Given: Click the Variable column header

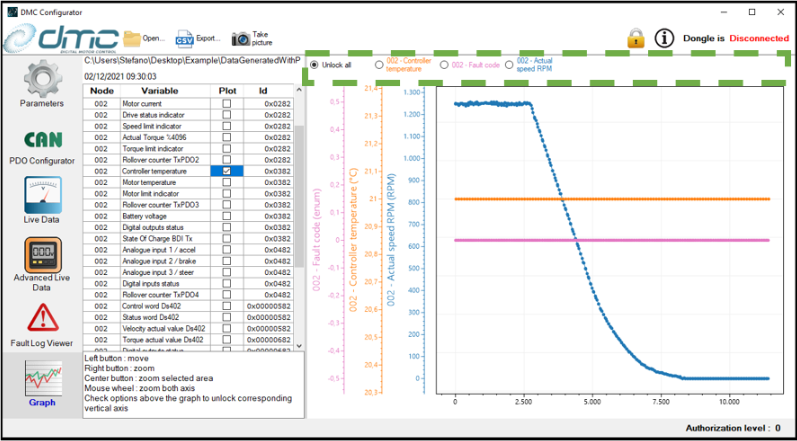Looking at the screenshot, I should coord(165,91).
